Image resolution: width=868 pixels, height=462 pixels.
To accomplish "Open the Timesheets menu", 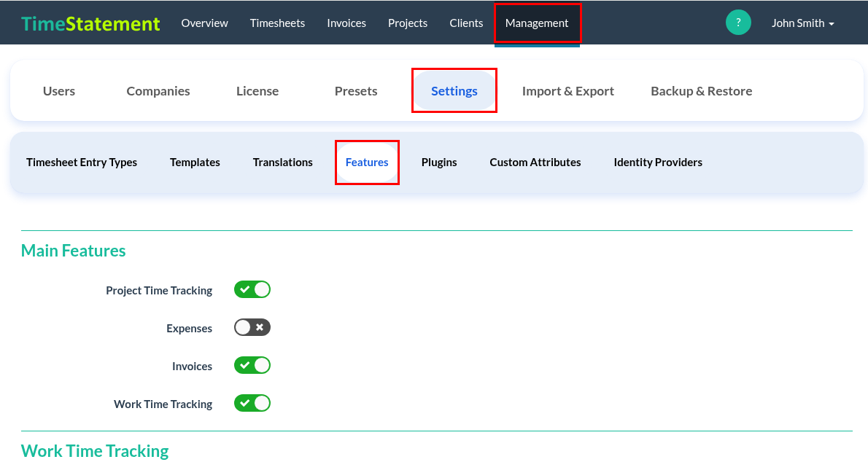I will click(x=277, y=23).
